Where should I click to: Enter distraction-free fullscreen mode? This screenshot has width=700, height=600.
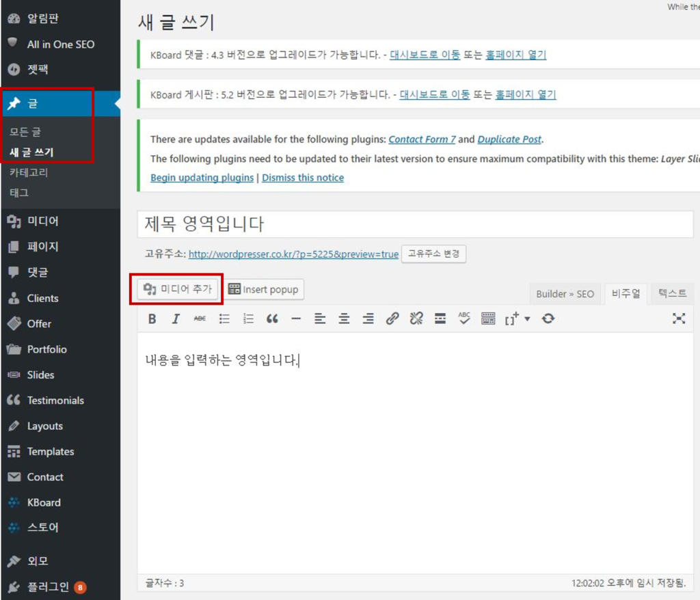678,318
